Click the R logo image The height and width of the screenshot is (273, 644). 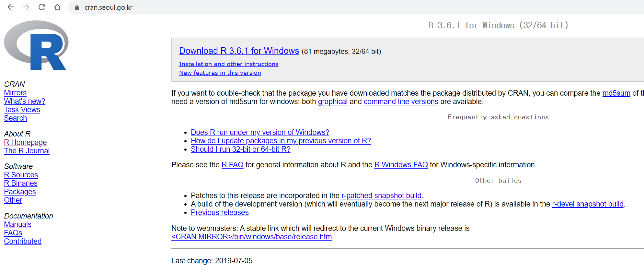[x=36, y=45]
